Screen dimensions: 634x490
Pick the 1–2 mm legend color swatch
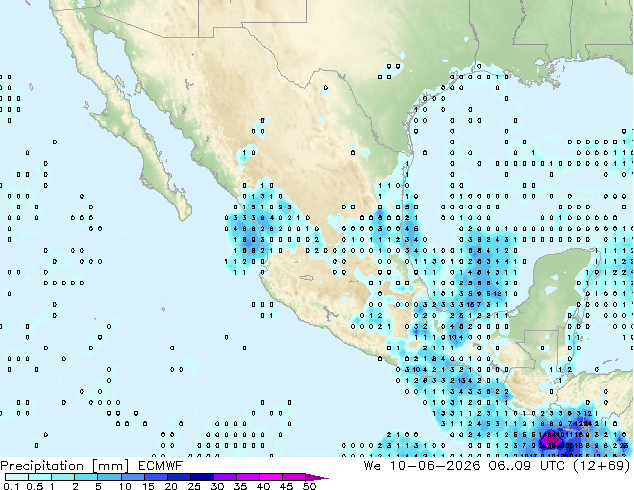click(63, 477)
